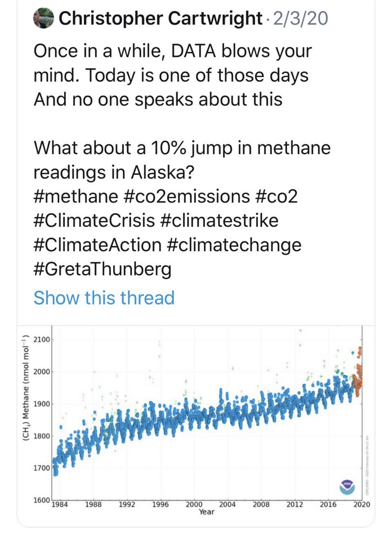Open the #ClimateAction hashtag
Screen dimensions: 392x535
pyautogui.click(x=98, y=245)
